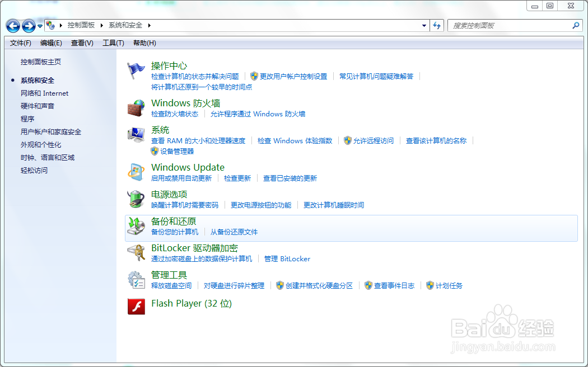Click 查看已安装的更新 link
This screenshot has width=588, height=367.
(x=290, y=178)
